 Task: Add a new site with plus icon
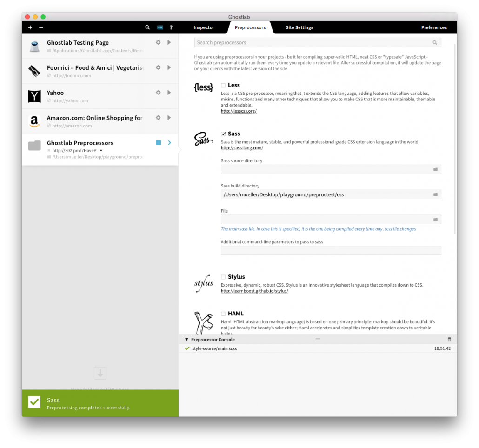(x=30, y=27)
